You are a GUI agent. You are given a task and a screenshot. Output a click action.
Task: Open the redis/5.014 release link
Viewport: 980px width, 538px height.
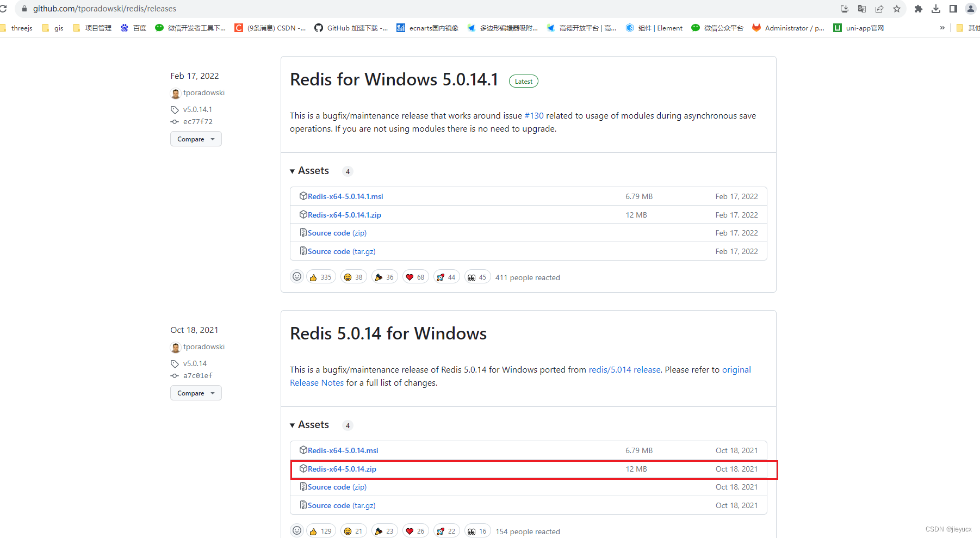tap(624, 370)
